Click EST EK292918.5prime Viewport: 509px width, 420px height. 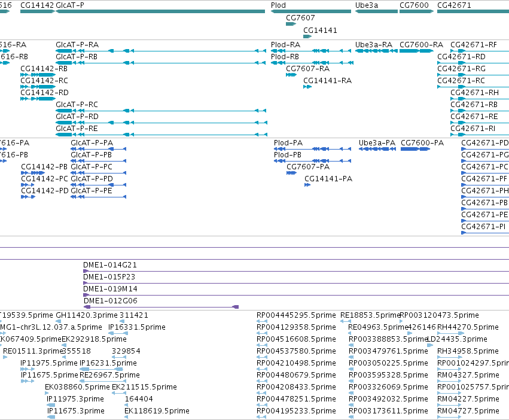tap(63, 345)
